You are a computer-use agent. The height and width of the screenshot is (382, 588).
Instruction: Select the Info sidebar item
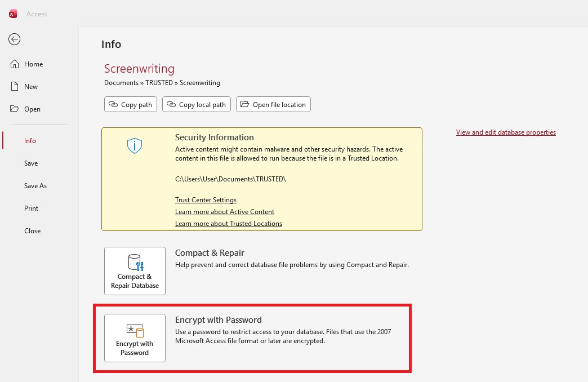coord(30,141)
